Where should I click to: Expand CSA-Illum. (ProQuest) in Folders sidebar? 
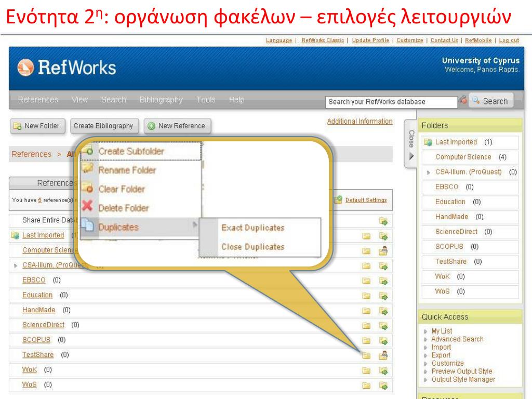click(x=429, y=172)
